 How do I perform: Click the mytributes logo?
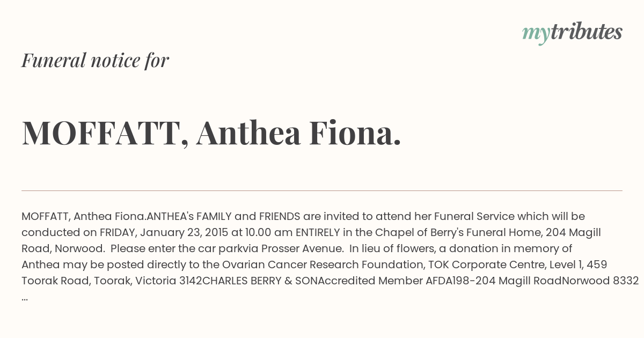pyautogui.click(x=572, y=33)
